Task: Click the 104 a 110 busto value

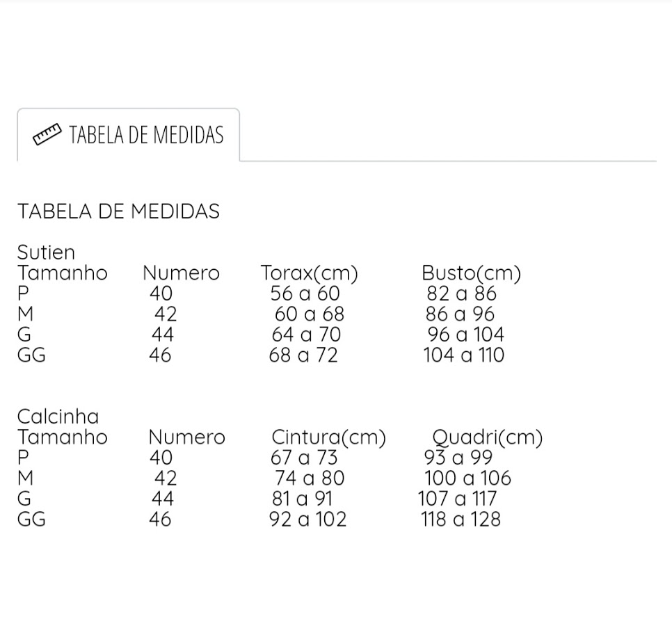Action: coord(464,355)
